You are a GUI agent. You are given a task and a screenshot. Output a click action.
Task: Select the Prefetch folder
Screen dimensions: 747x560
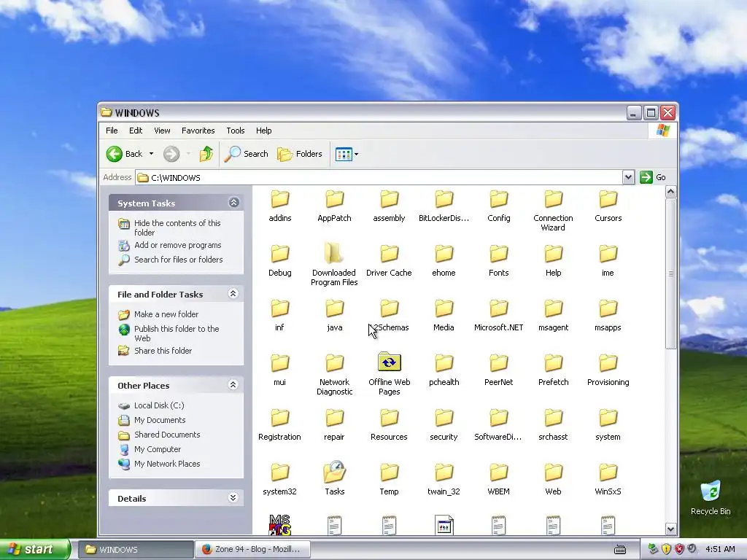point(553,370)
